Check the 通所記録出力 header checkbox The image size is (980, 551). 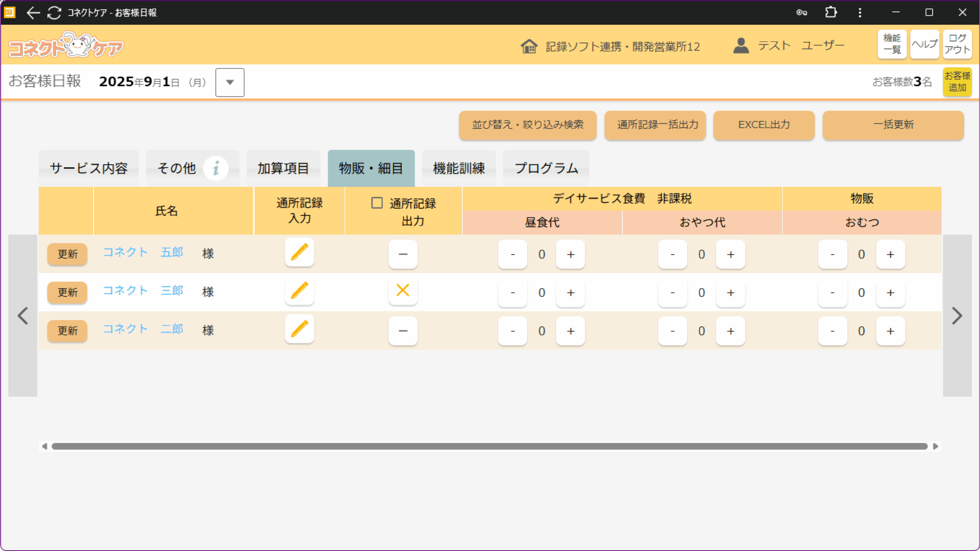coord(377,203)
